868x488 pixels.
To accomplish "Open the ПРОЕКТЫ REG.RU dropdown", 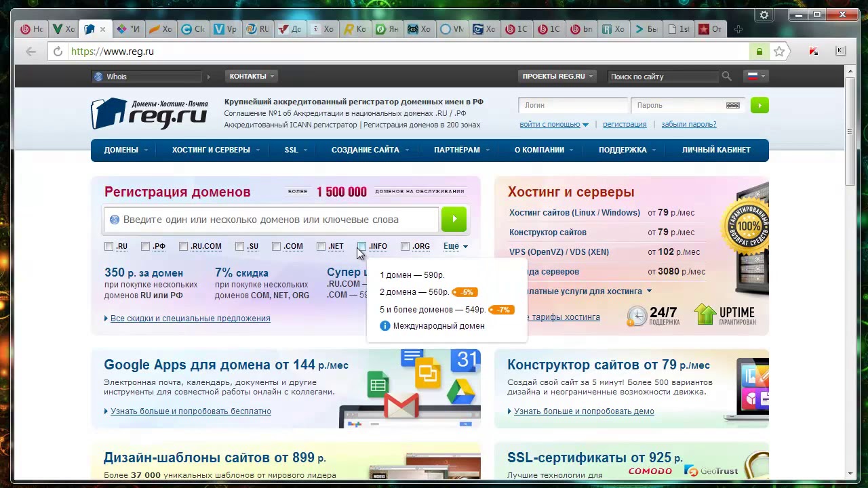I will (x=557, y=77).
